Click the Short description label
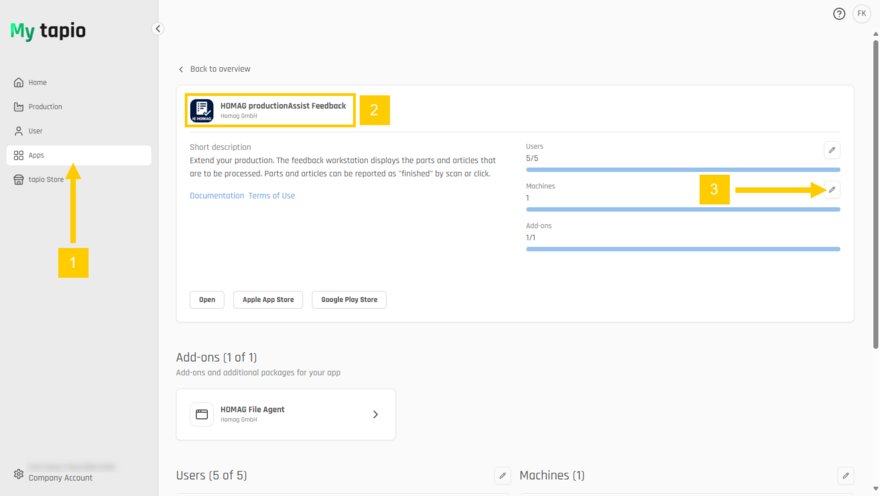This screenshot has width=880, height=496. click(220, 147)
